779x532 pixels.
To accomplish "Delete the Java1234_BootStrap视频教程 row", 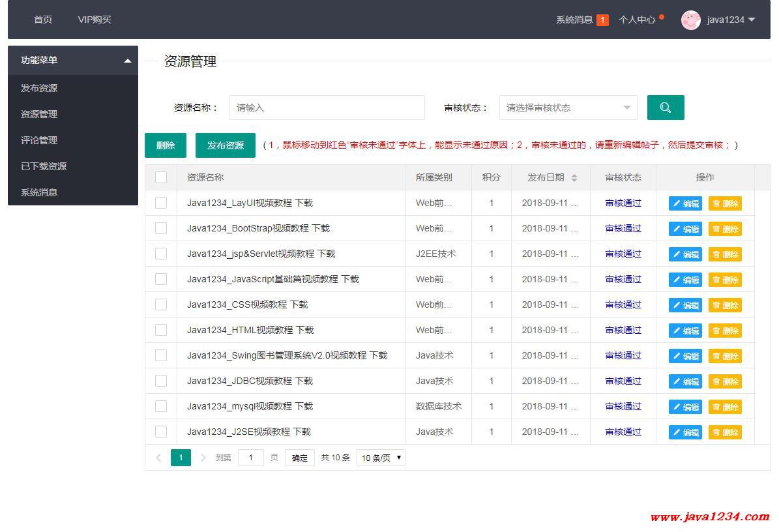I will (x=725, y=228).
